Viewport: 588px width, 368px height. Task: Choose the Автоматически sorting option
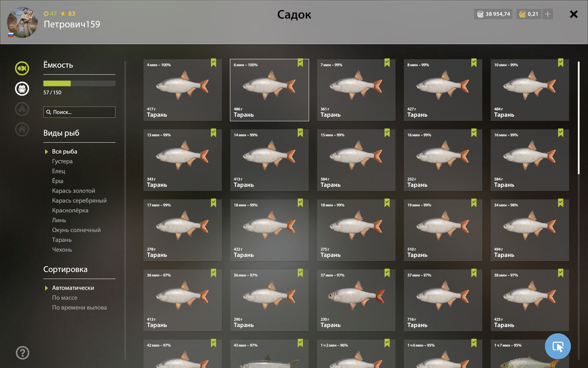(73, 288)
